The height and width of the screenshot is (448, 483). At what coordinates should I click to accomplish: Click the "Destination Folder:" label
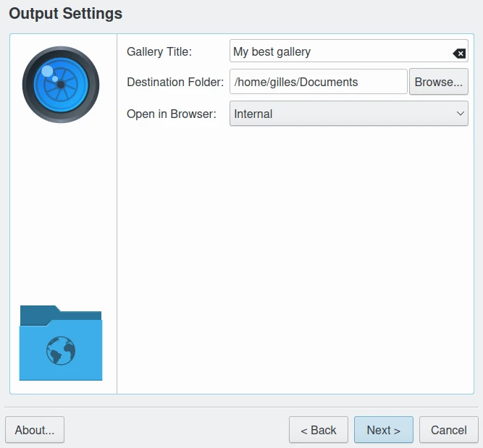point(175,82)
